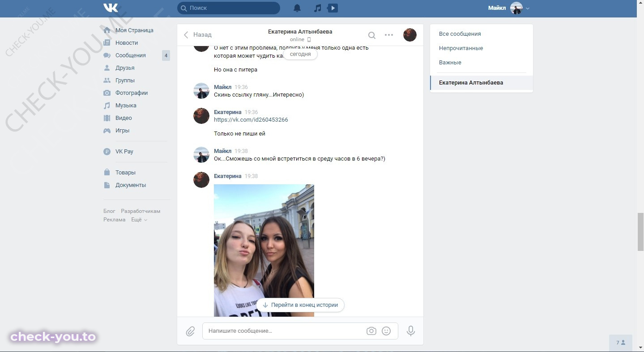The height and width of the screenshot is (352, 644).
Task: Open the Блог footer link
Action: (109, 211)
